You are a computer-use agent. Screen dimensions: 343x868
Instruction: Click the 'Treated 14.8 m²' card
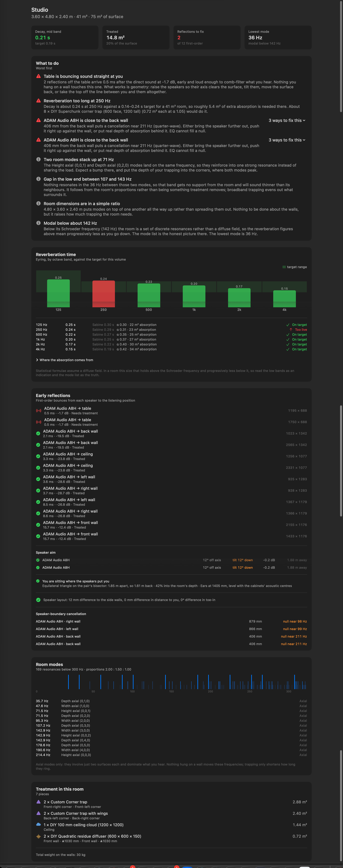[136, 37]
